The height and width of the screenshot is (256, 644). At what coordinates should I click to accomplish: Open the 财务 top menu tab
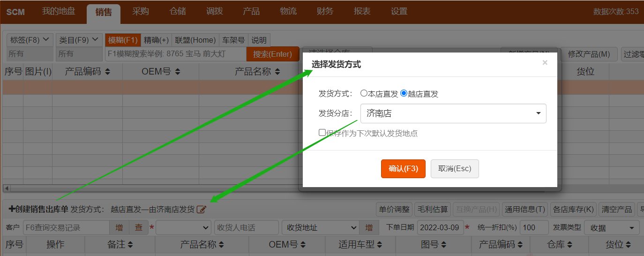(x=325, y=12)
